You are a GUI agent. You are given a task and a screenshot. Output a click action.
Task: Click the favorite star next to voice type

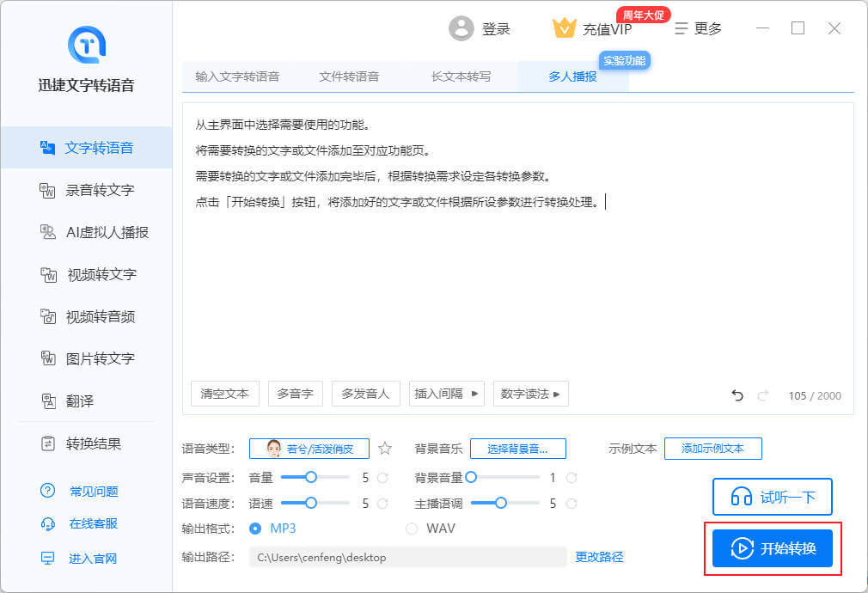[x=385, y=448]
